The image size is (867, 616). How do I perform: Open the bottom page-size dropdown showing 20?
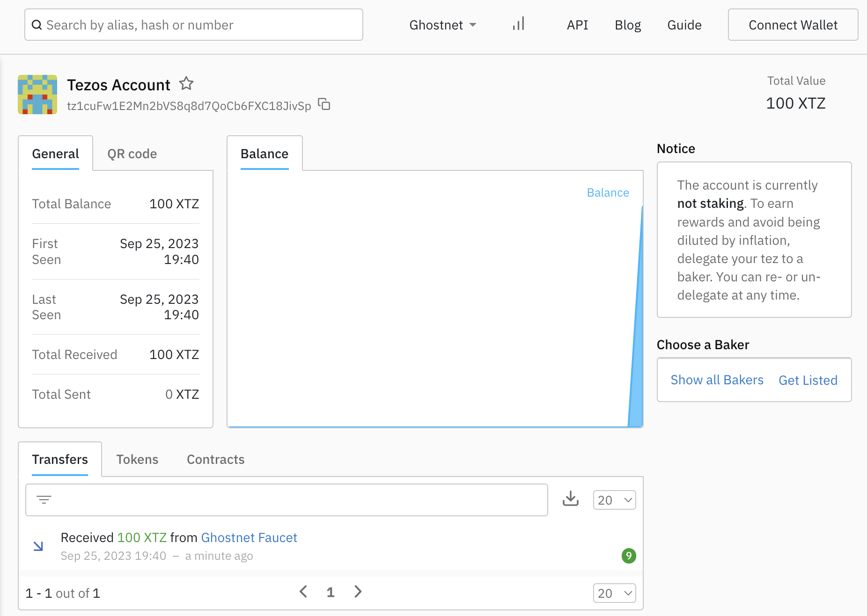[614, 593]
